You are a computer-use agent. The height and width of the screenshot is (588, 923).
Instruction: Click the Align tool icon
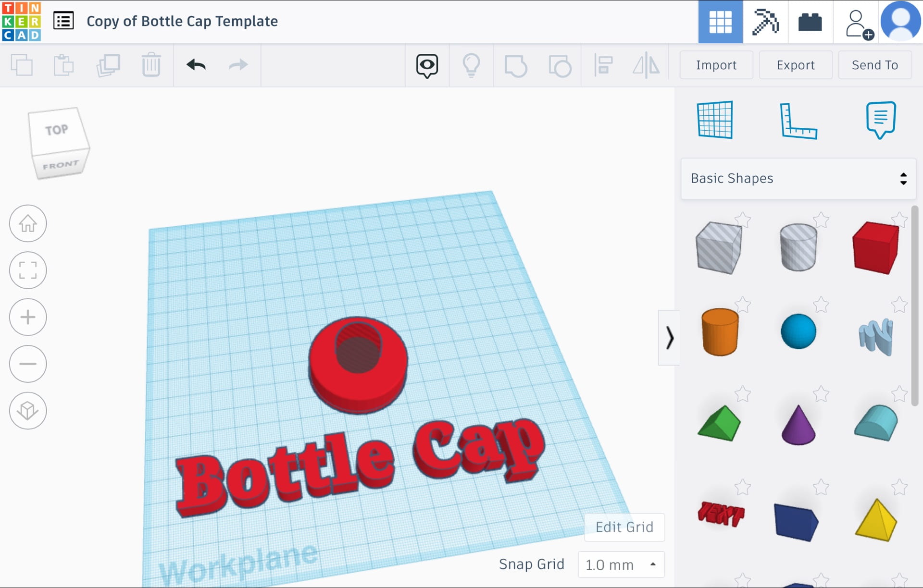tap(603, 65)
